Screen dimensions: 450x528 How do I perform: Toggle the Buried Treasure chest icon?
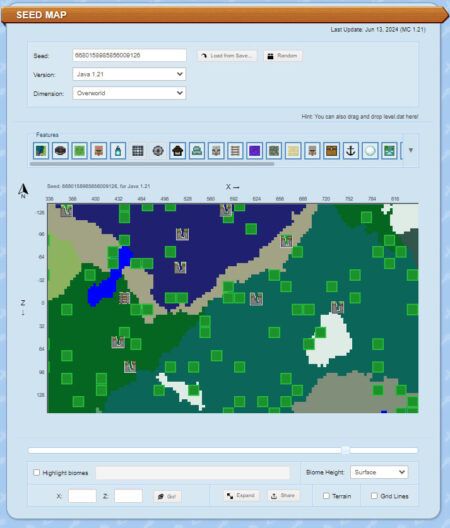pyautogui.click(x=331, y=151)
